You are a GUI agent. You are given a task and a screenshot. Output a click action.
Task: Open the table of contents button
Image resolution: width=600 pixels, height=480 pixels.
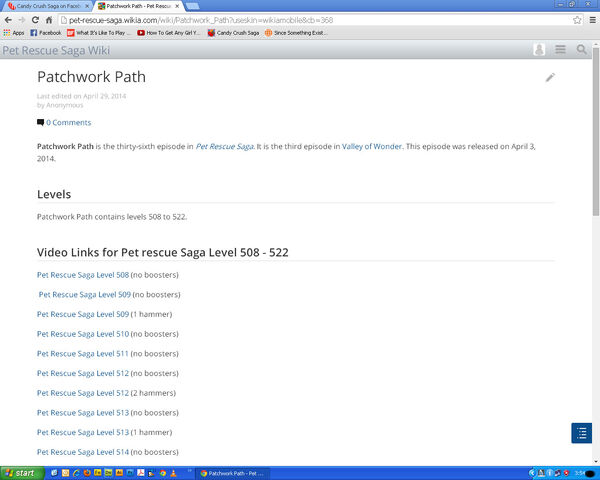tap(582, 433)
